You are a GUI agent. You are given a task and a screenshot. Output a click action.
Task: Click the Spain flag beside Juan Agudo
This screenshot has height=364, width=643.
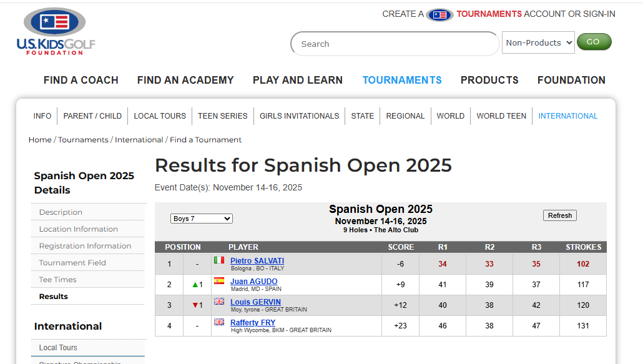pyautogui.click(x=219, y=281)
